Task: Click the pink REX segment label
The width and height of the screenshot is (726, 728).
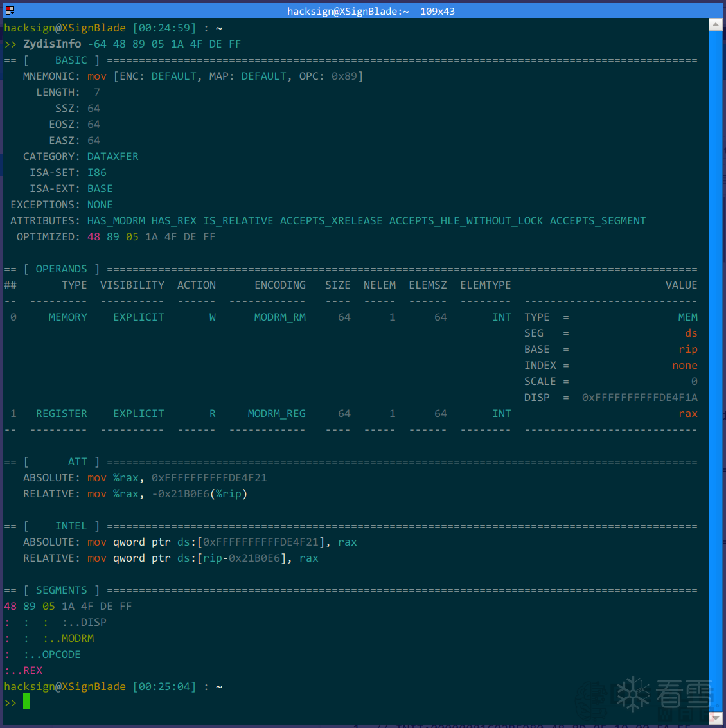Action: [33, 670]
